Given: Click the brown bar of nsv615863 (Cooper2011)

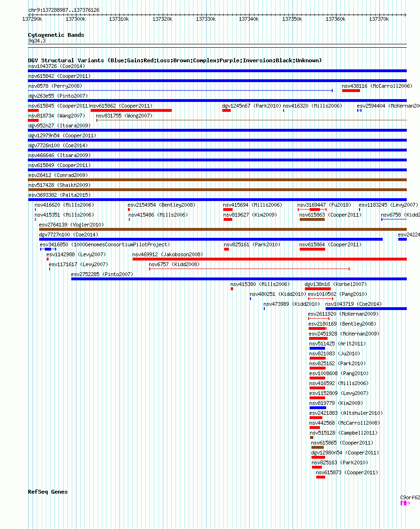Looking at the screenshot, I should click(x=312, y=219).
